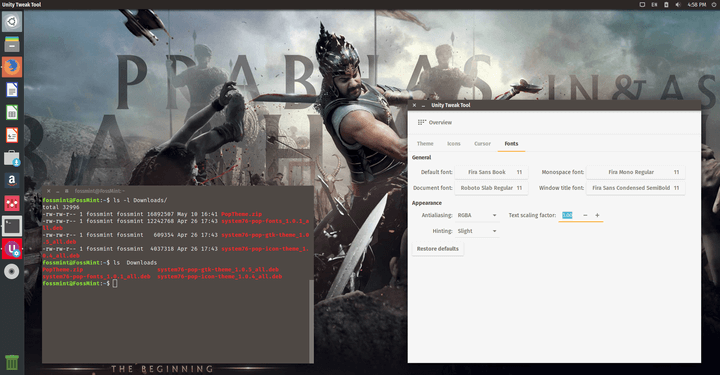Expand the Antialiasing RGBA dropdown
720x375 pixels.
pyautogui.click(x=477, y=215)
